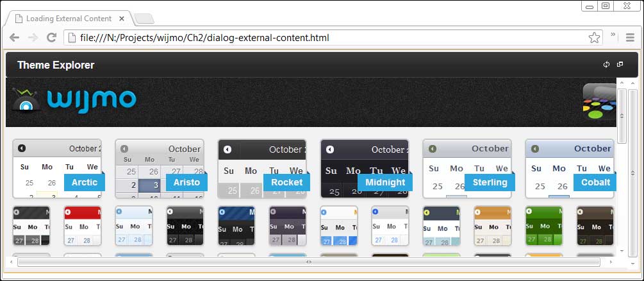Click the inner vertical scrollbar down arrow

click(x=622, y=251)
